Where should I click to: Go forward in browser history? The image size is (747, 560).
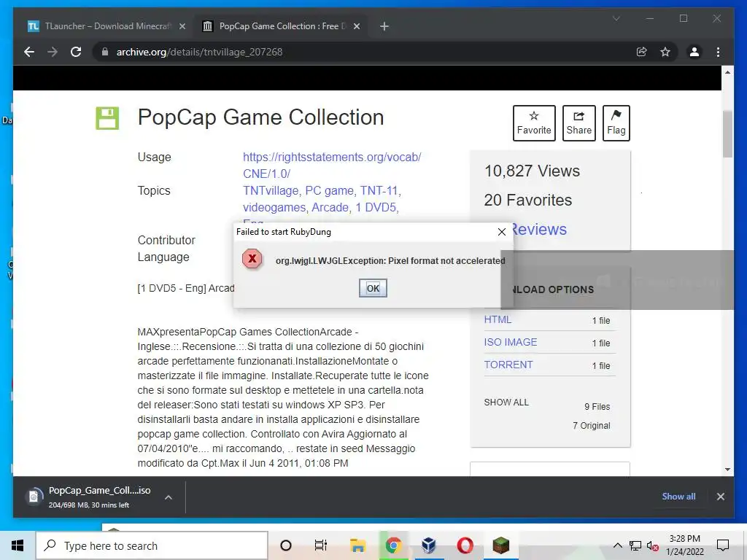click(53, 52)
